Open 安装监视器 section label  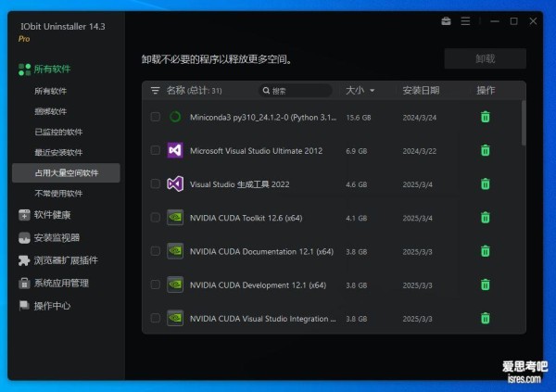click(57, 237)
